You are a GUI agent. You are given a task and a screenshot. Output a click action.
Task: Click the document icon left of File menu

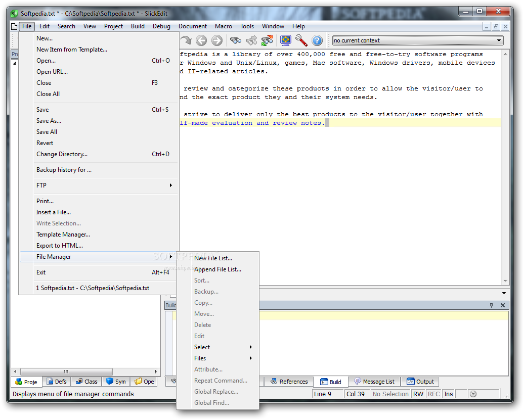point(14,26)
